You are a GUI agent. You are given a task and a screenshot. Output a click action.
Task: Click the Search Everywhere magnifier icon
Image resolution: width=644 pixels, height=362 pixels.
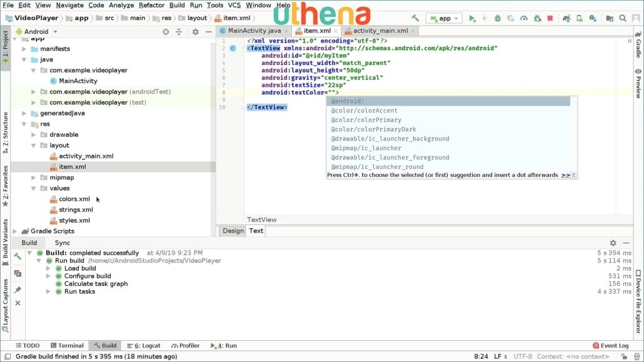point(623,18)
